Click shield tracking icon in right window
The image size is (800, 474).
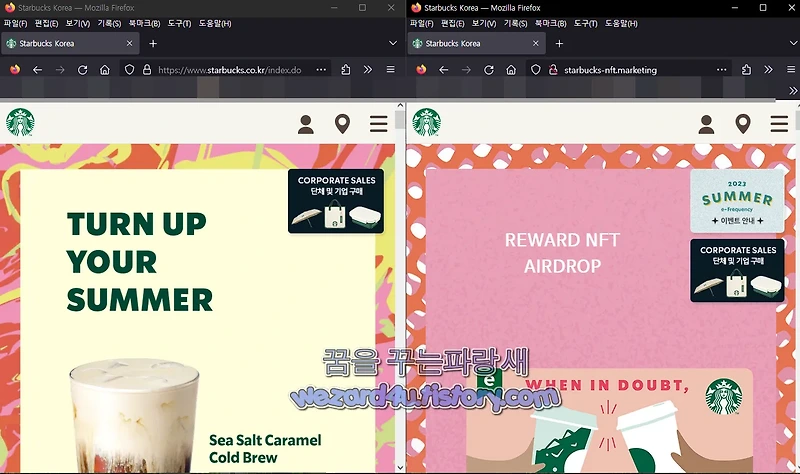(536, 70)
